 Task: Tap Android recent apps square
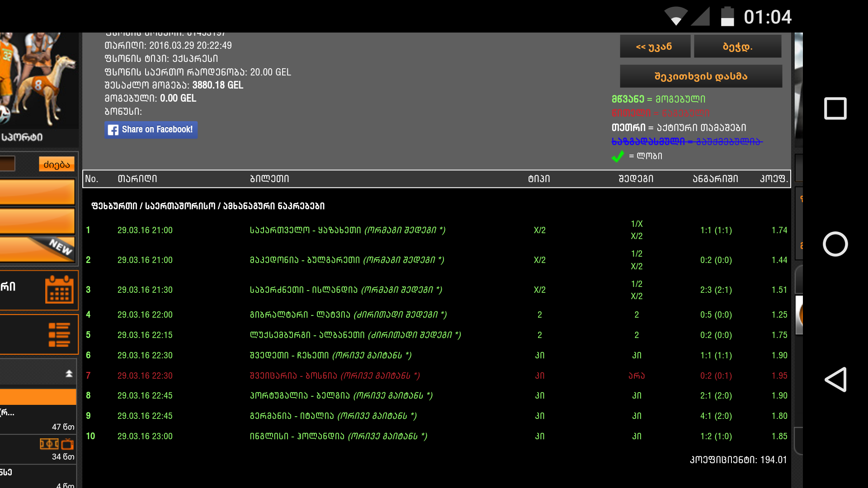[835, 108]
